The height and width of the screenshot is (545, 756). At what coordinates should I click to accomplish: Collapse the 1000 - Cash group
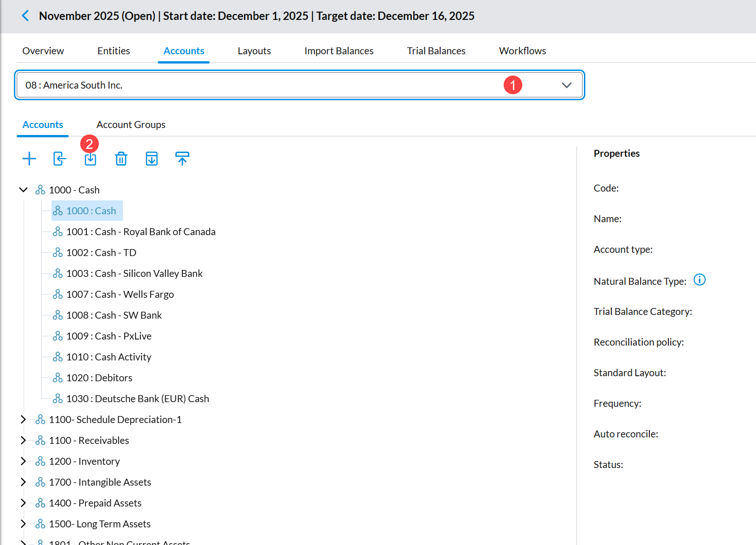click(x=23, y=190)
